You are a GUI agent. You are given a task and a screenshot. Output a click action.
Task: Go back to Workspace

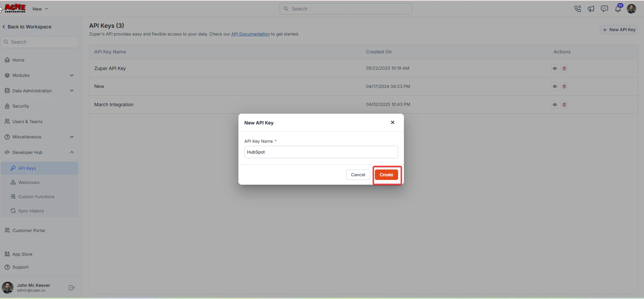[27, 27]
